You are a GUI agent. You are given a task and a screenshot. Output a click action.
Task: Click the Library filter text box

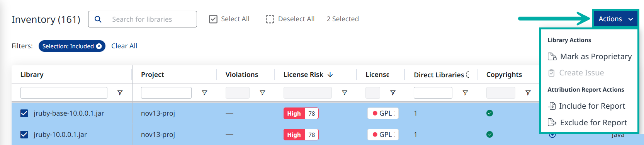click(x=64, y=93)
